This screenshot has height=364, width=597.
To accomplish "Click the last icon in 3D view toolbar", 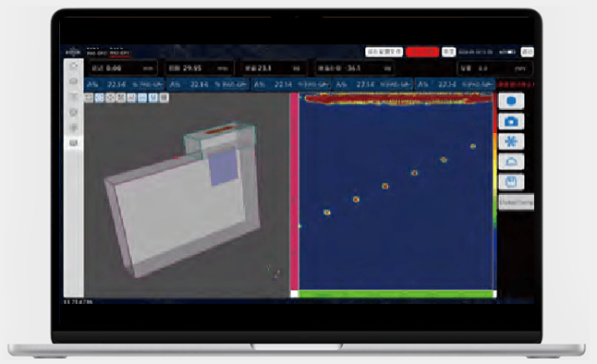I will tap(164, 98).
